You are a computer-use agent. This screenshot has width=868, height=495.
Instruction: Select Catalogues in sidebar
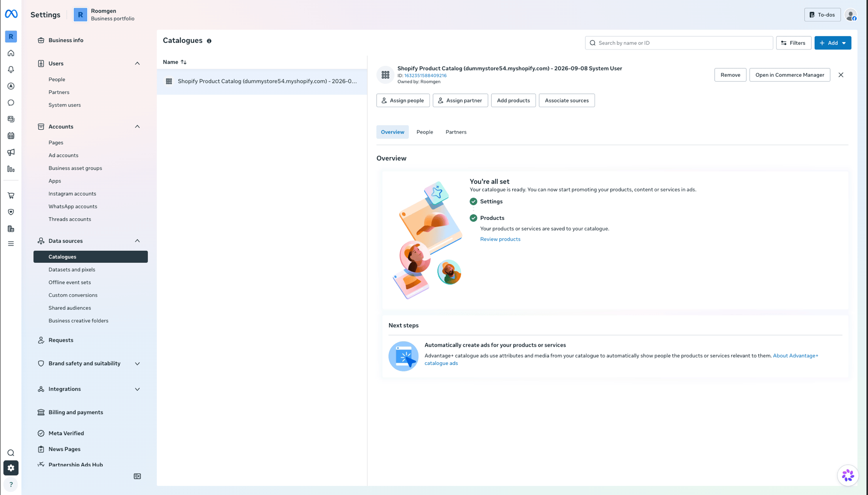click(x=91, y=257)
